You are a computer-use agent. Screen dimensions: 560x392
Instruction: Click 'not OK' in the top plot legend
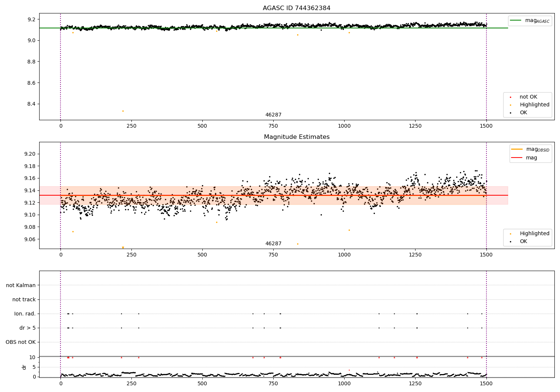pyautogui.click(x=528, y=97)
